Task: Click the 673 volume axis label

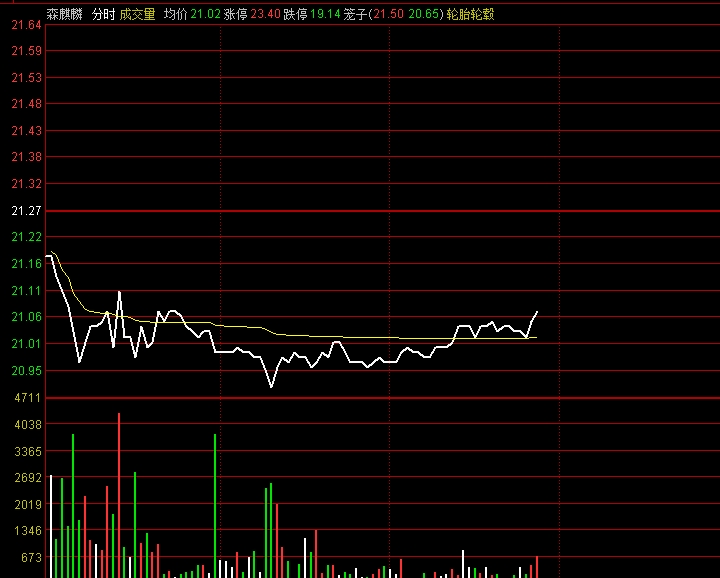Action: (x=31, y=557)
